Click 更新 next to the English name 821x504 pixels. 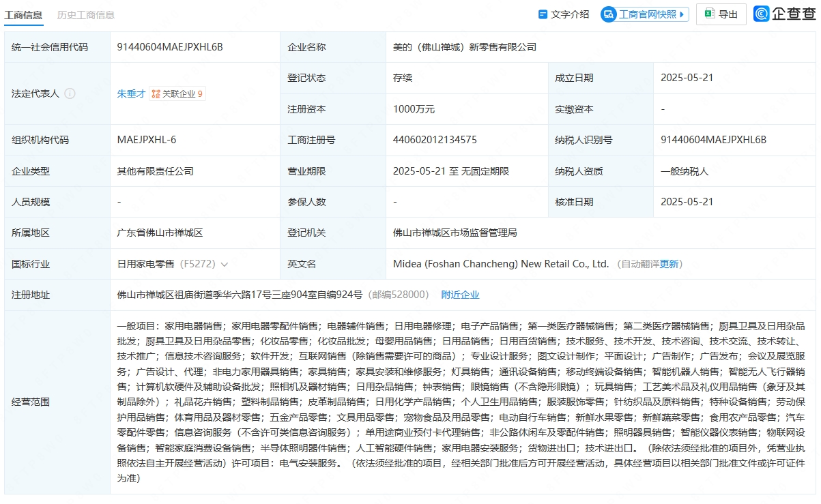pyautogui.click(x=669, y=264)
